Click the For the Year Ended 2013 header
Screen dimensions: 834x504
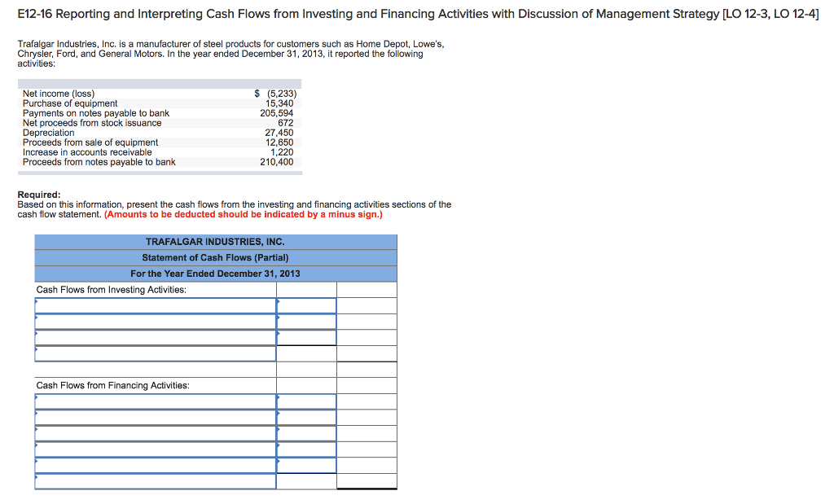click(215, 273)
